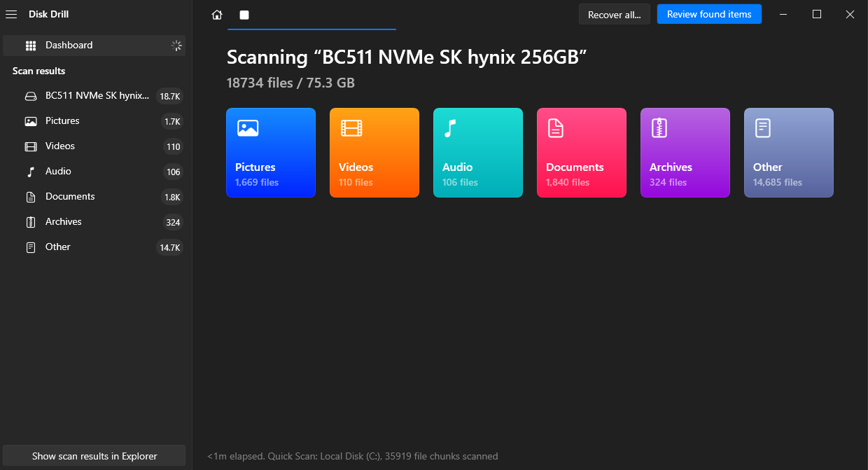Image resolution: width=868 pixels, height=470 pixels.
Task: Click the file icon on Other card
Action: click(x=762, y=127)
